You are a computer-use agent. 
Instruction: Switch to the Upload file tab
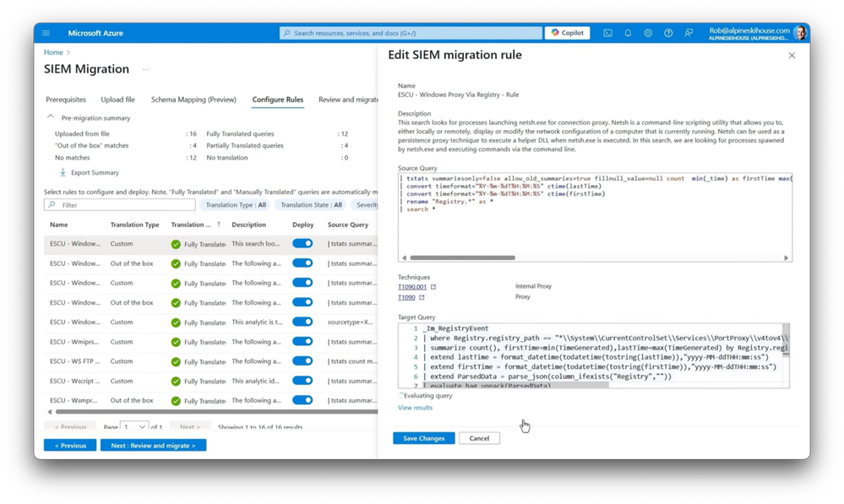pyautogui.click(x=118, y=100)
